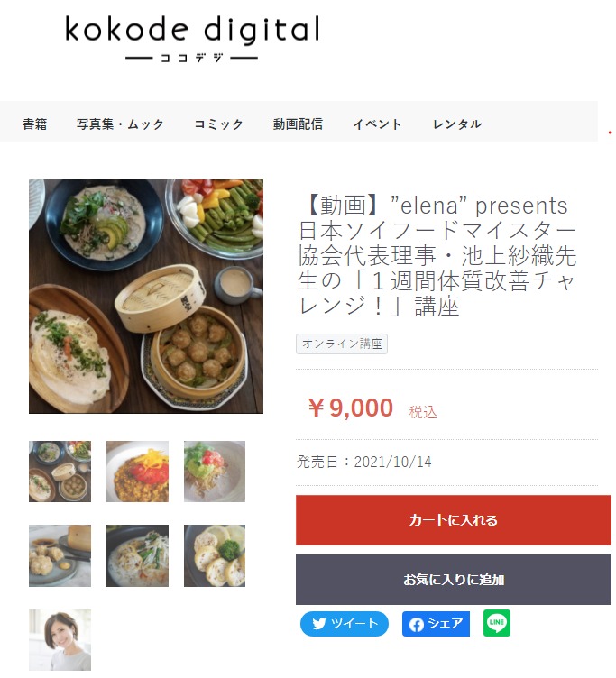
Task: Open the レンタル menu item
Action: click(457, 124)
